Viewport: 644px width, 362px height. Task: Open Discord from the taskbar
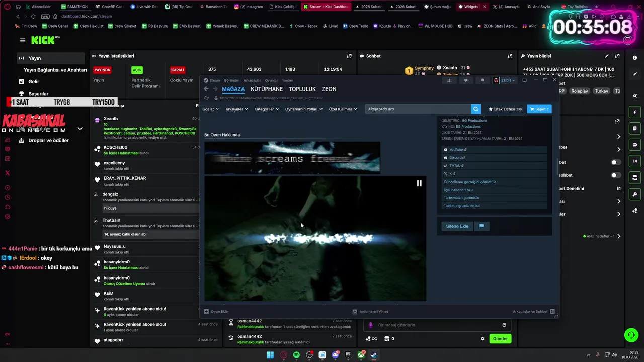click(335, 355)
